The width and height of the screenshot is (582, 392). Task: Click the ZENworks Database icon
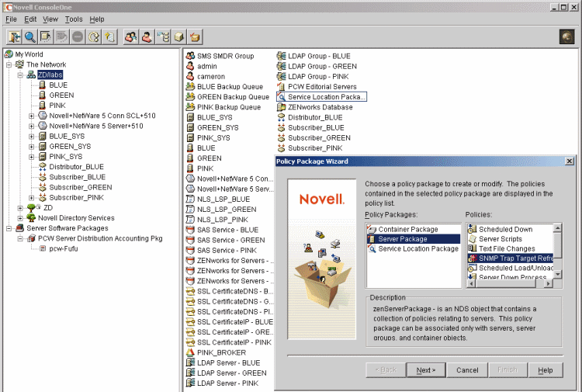click(x=281, y=107)
